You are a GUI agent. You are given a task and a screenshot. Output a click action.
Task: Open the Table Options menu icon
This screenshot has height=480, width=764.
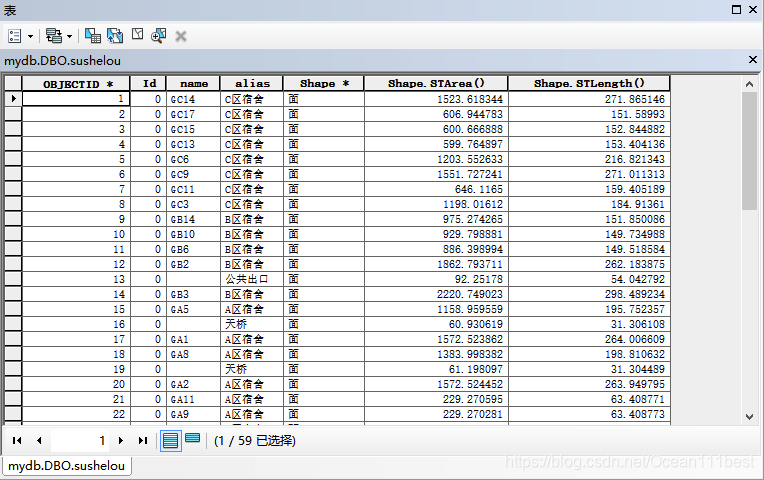click(15, 36)
